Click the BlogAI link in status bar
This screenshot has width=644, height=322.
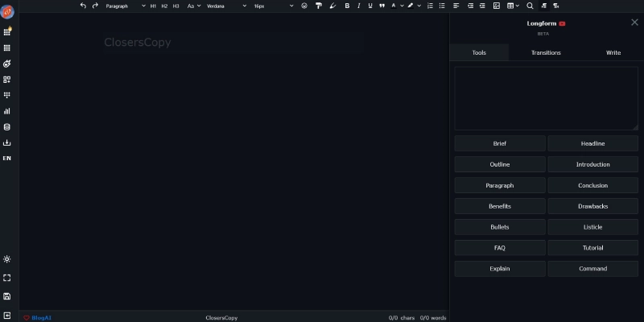(41, 318)
